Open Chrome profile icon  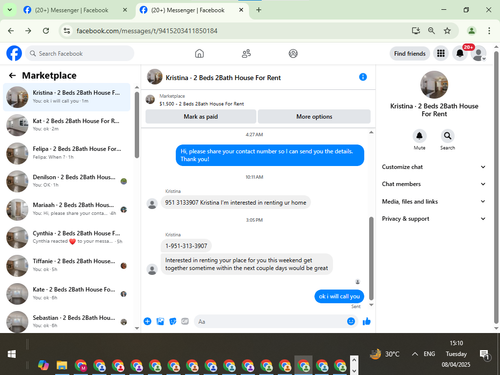click(x=471, y=31)
